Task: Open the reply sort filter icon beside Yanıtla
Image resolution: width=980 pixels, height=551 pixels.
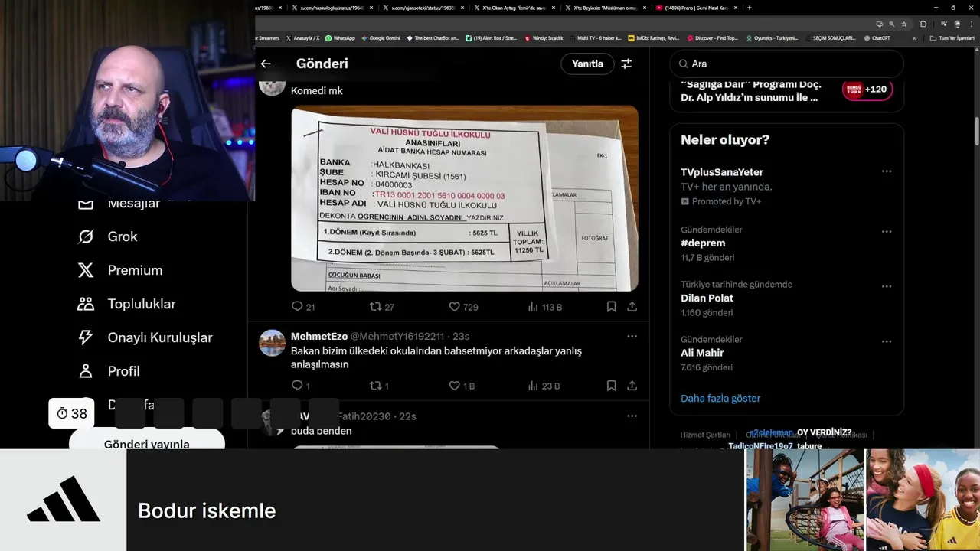Action: coord(626,64)
